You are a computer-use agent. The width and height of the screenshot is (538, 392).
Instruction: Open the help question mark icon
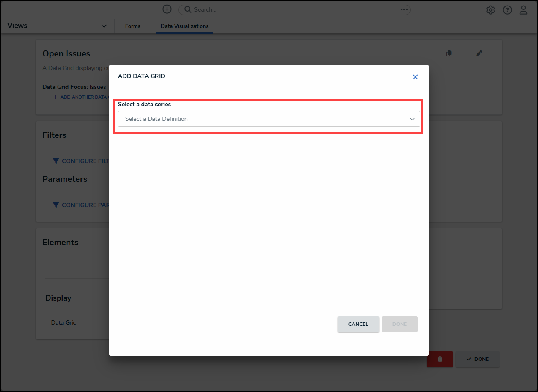[x=507, y=10]
